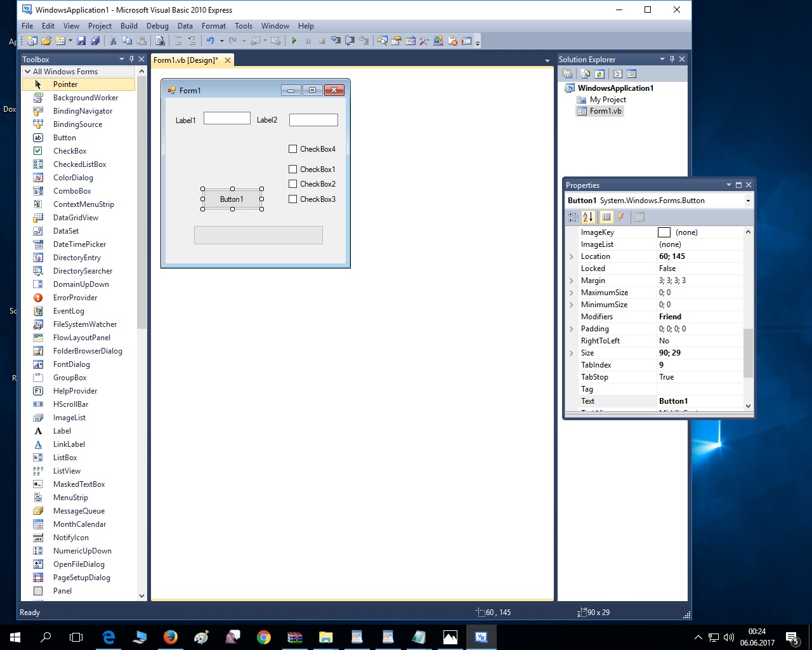This screenshot has height=650, width=812.
Task: Switch Properties to Categorized view
Action: (x=573, y=217)
